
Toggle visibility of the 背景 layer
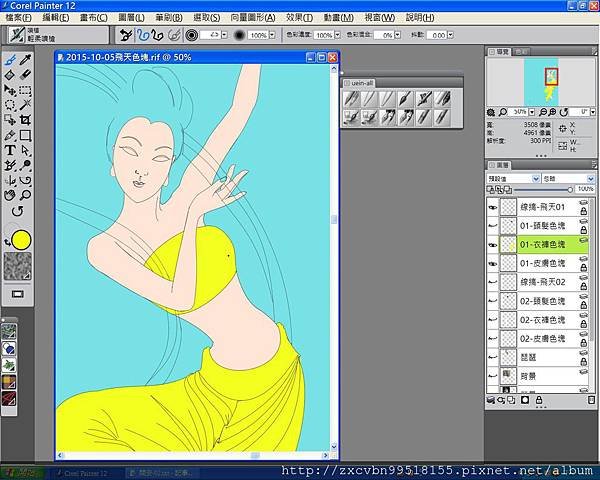pyautogui.click(x=493, y=376)
